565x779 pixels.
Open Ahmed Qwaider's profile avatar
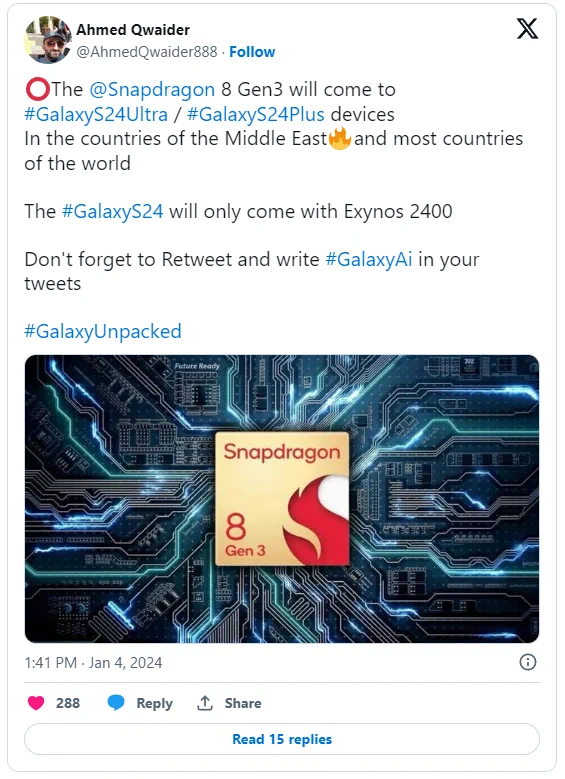point(48,40)
